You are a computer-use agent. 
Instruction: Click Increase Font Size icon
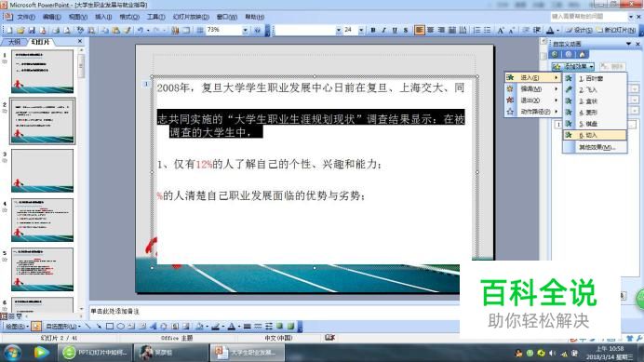(x=501, y=30)
